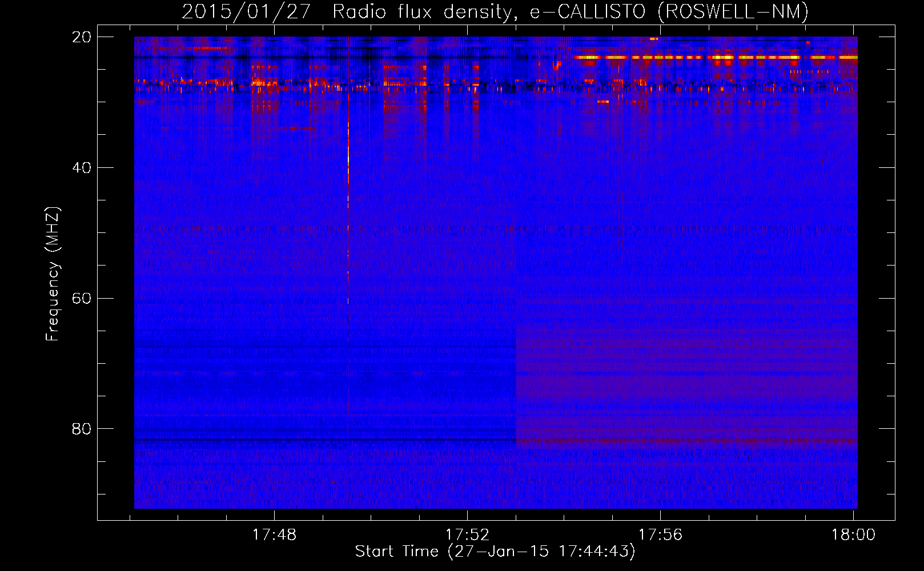
Task: Select the 17:52 time tick label
Action: [468, 535]
